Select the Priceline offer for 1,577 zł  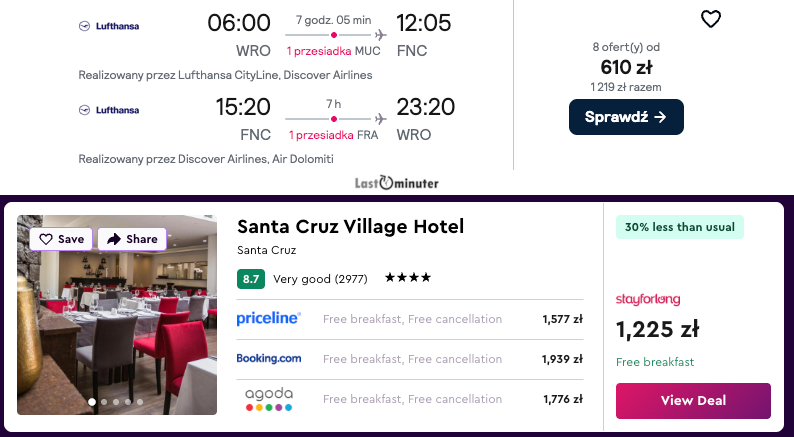tap(410, 319)
